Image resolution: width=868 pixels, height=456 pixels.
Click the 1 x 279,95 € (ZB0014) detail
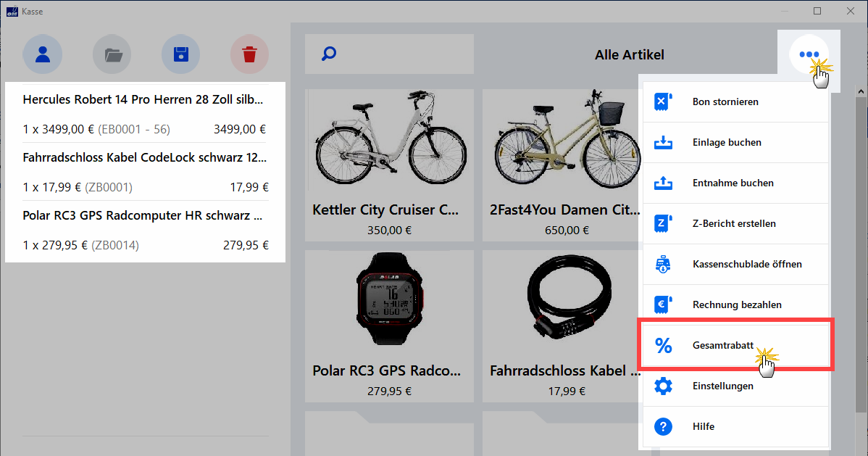81,245
